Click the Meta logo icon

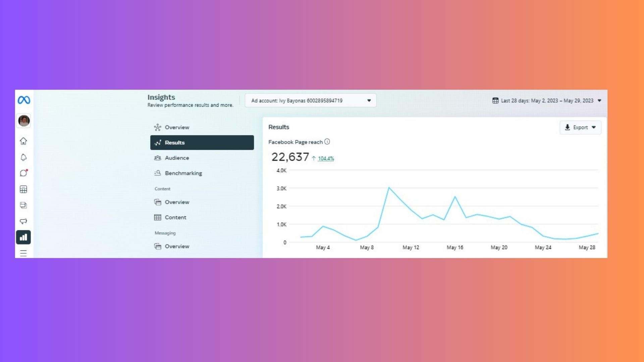24,100
